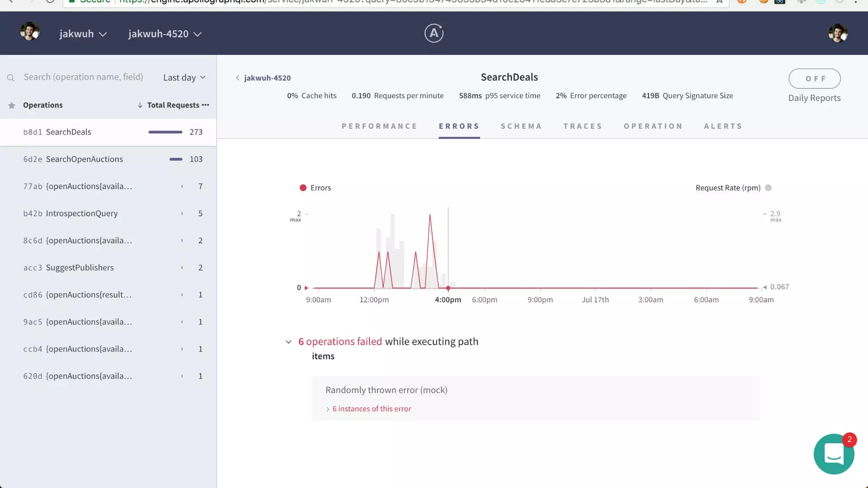Screen dimensions: 868x488
Task: Open the three-dots menu next to Total Requests
Action: click(206, 105)
